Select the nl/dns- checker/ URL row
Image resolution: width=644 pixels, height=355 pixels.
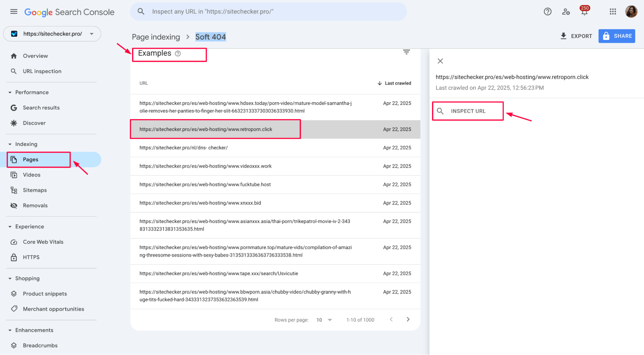(275, 148)
